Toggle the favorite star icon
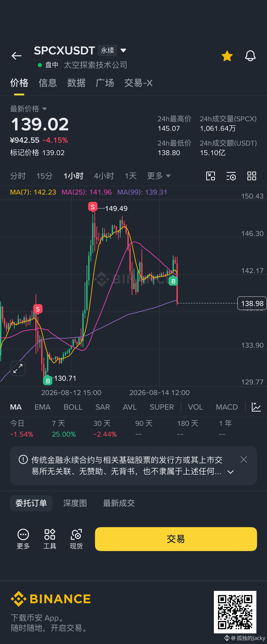 (227, 56)
